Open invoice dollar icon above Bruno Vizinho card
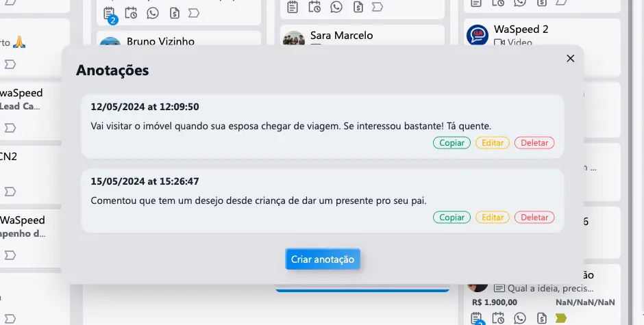The height and width of the screenshot is (325, 644). (175, 13)
